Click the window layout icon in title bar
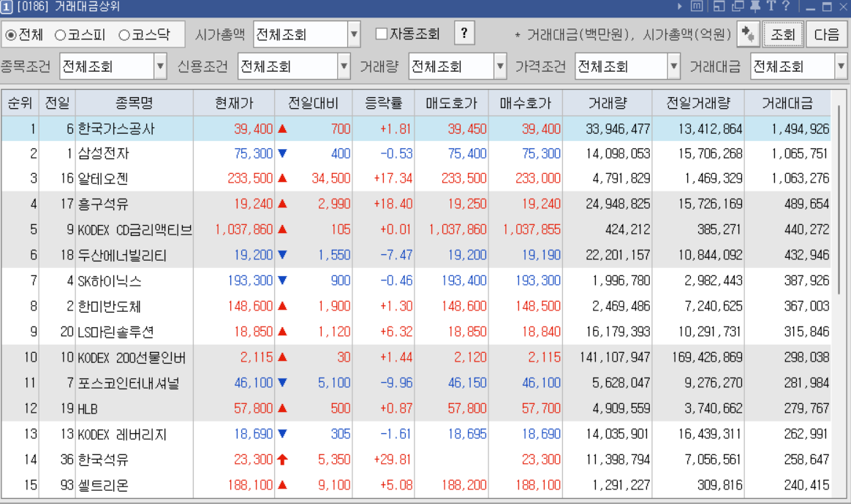Image resolution: width=851 pixels, height=504 pixels. 719,7
